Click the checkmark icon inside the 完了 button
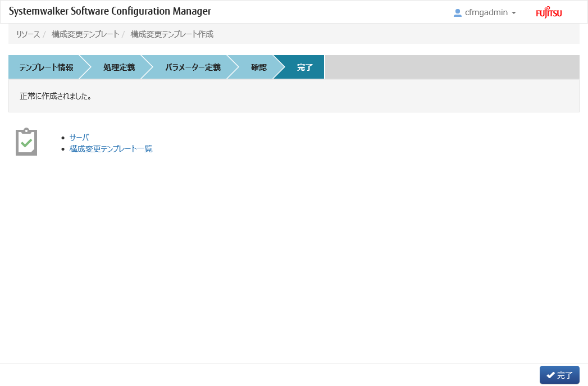Viewport: 588px width, 386px height. (550, 375)
